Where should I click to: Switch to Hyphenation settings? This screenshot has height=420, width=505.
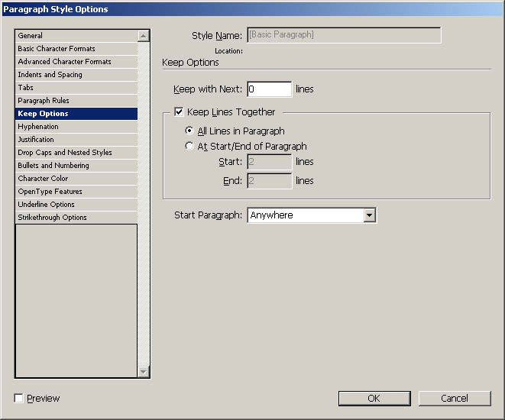[x=76, y=127]
